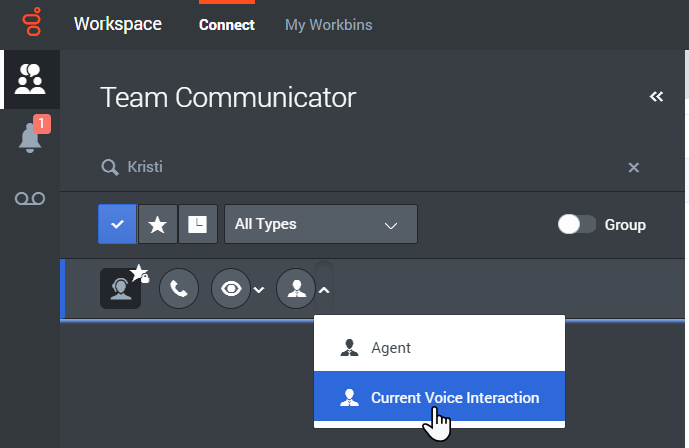The image size is (689, 448).
Task: Expand the chevron beside the eye icon
Action: pyautogui.click(x=258, y=290)
